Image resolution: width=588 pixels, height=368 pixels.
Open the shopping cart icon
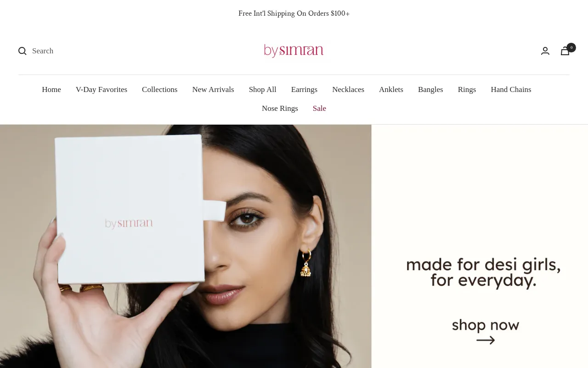565,51
